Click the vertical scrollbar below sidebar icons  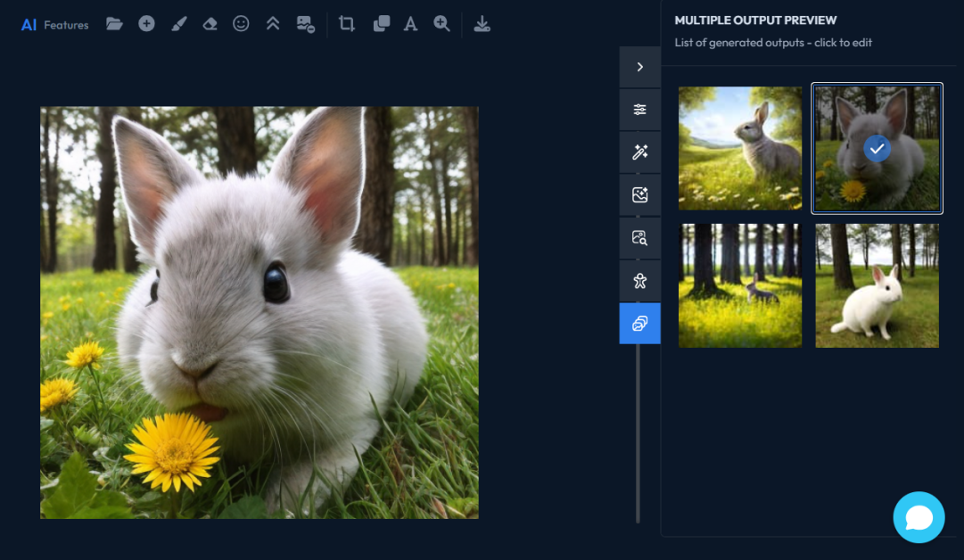pyautogui.click(x=638, y=433)
